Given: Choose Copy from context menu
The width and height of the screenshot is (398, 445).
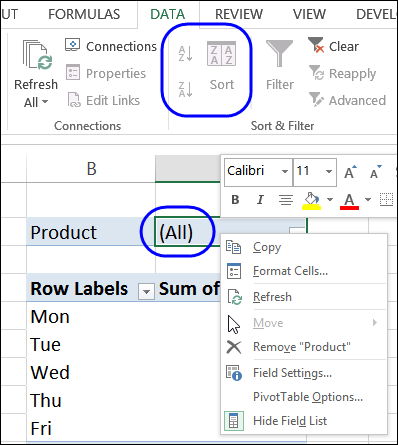Looking at the screenshot, I should [x=304, y=247].
